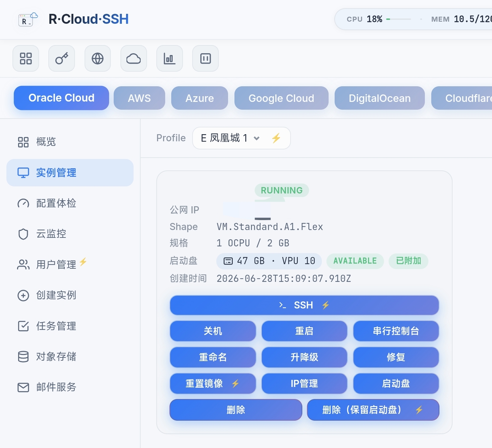This screenshot has width=492, height=448.
Task: Click the R-Cloud-SSH logo icon
Action: 28,20
